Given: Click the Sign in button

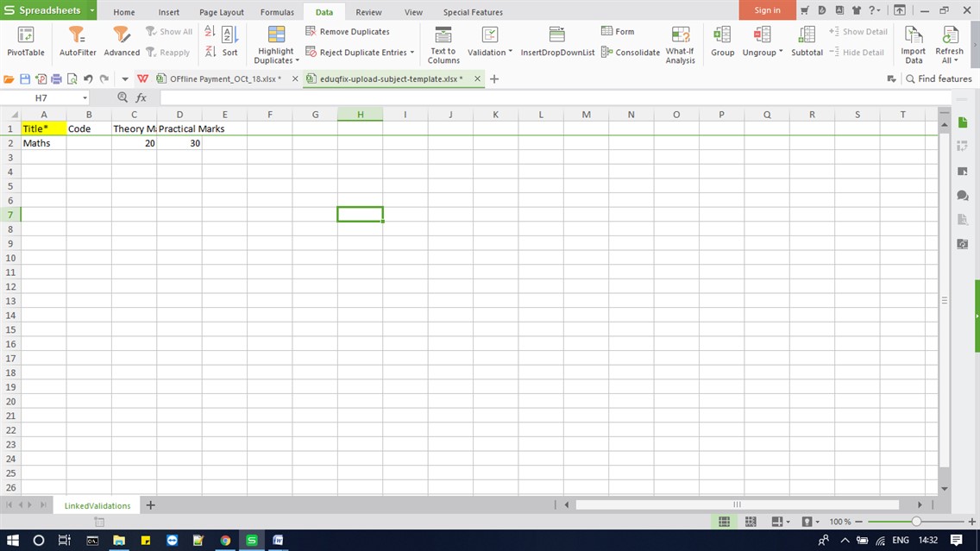Looking at the screenshot, I should (767, 10).
